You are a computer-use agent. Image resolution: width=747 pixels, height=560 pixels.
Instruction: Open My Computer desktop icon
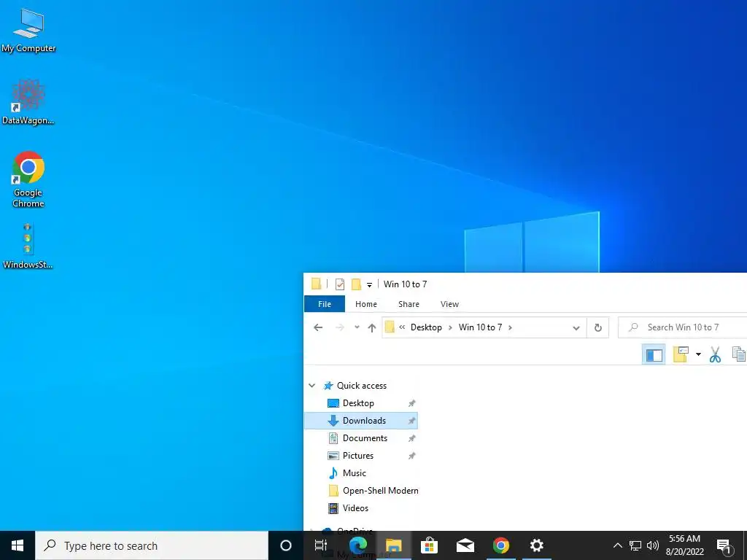coord(28,30)
